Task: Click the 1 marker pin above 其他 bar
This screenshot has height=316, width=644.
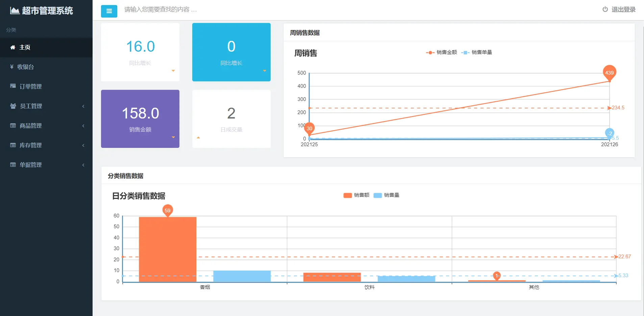Action: pyautogui.click(x=497, y=276)
